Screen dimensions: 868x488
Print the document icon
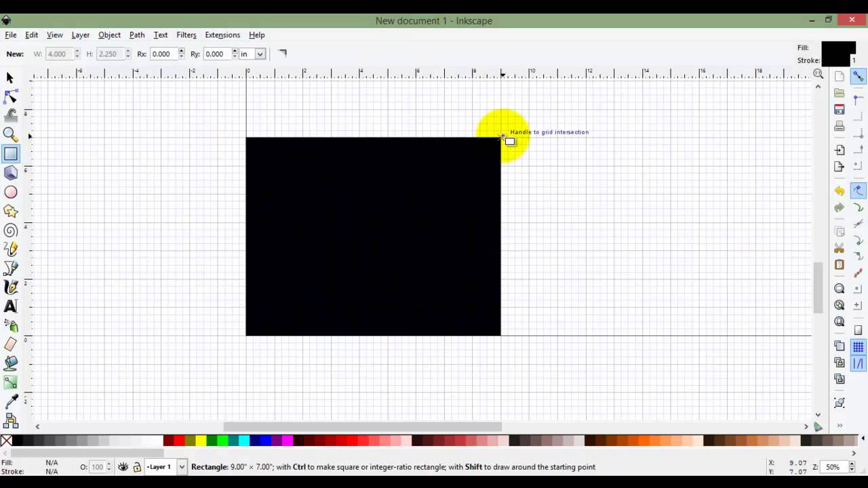point(840,127)
